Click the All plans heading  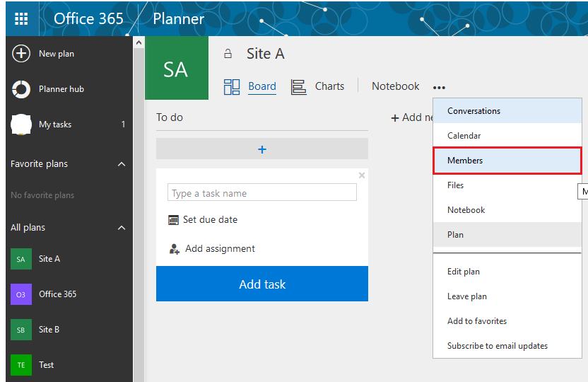(x=28, y=228)
